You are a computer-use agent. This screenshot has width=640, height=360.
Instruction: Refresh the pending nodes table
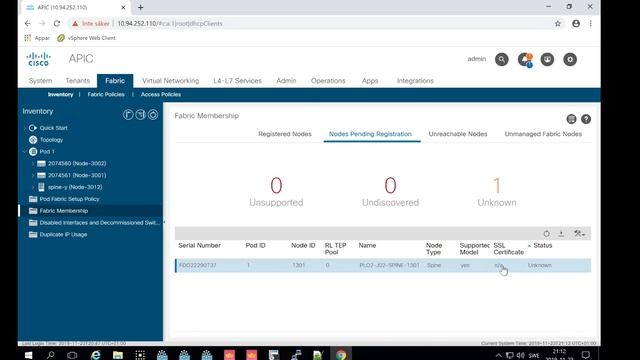click(x=546, y=234)
